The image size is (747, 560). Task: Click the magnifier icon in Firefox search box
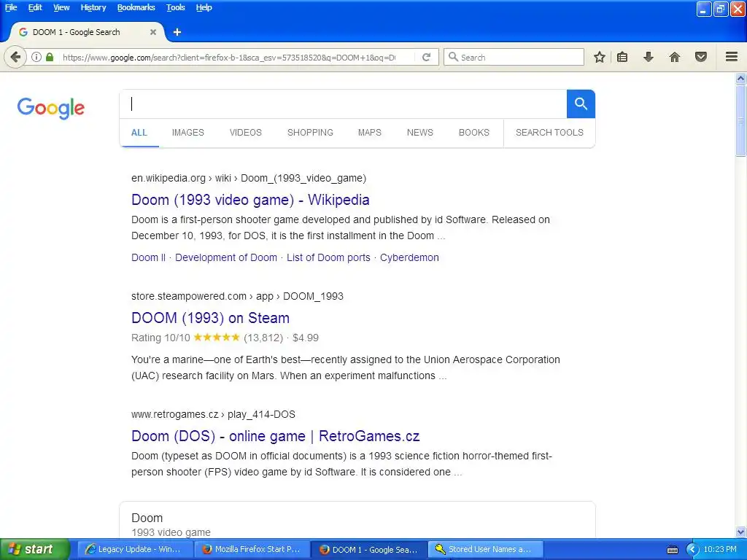454,57
